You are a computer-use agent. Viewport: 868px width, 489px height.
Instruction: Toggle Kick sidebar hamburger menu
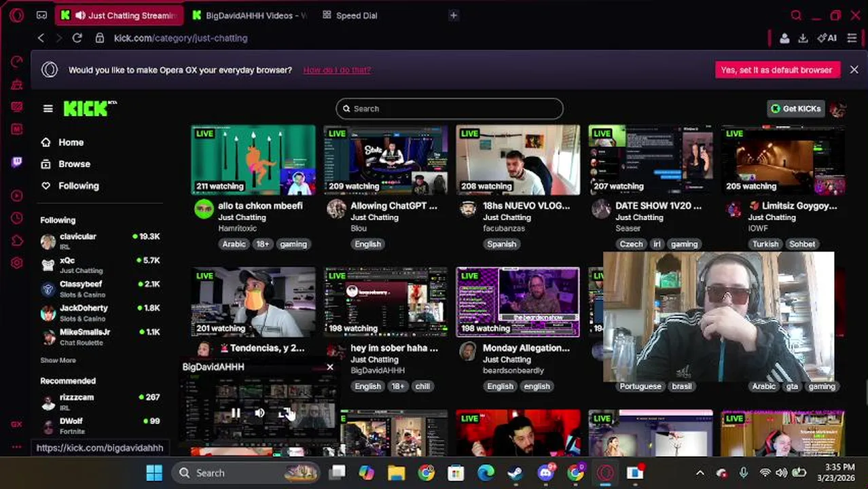pyautogui.click(x=48, y=109)
